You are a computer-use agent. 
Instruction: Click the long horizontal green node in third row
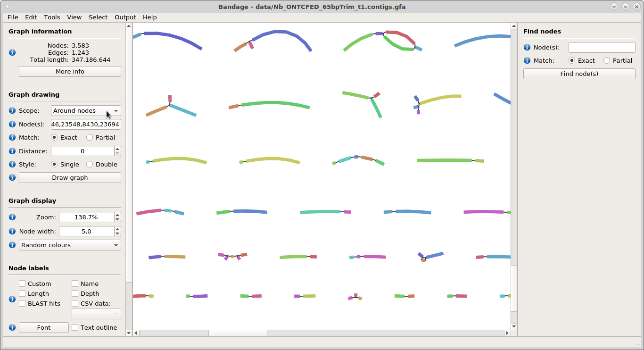tap(445, 160)
